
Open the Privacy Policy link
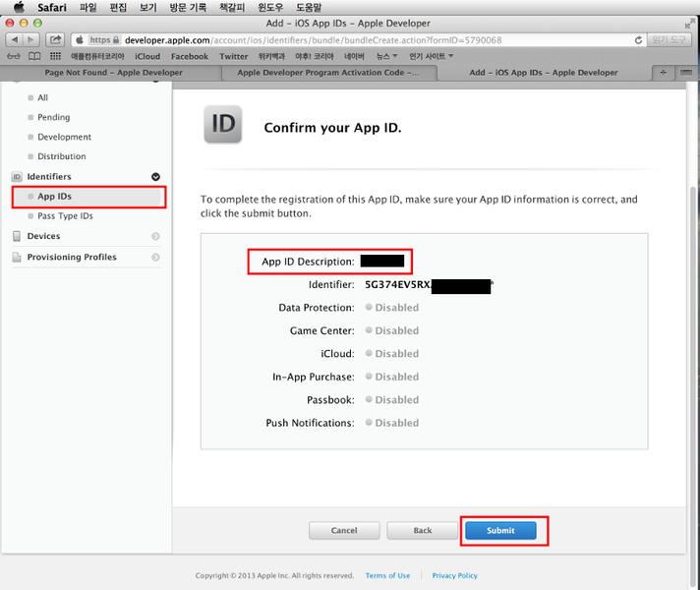454,575
